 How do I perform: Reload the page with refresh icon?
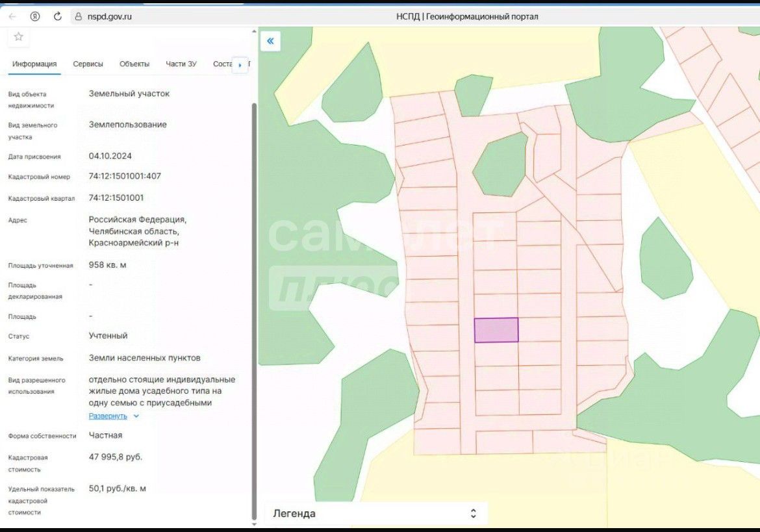[x=57, y=16]
